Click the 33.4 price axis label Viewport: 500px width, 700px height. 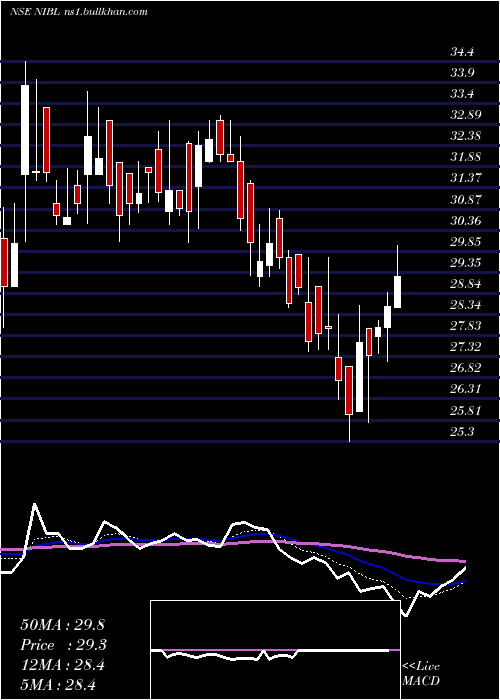[x=462, y=94]
